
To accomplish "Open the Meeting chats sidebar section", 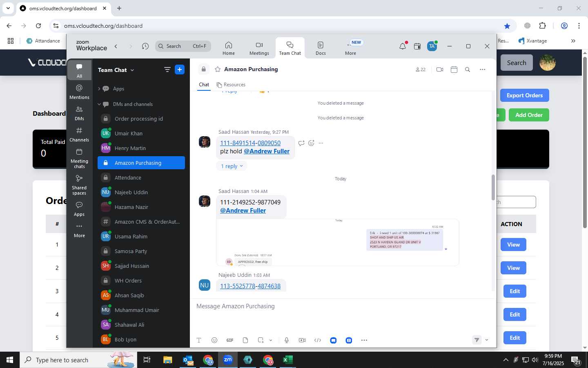I will (x=79, y=158).
